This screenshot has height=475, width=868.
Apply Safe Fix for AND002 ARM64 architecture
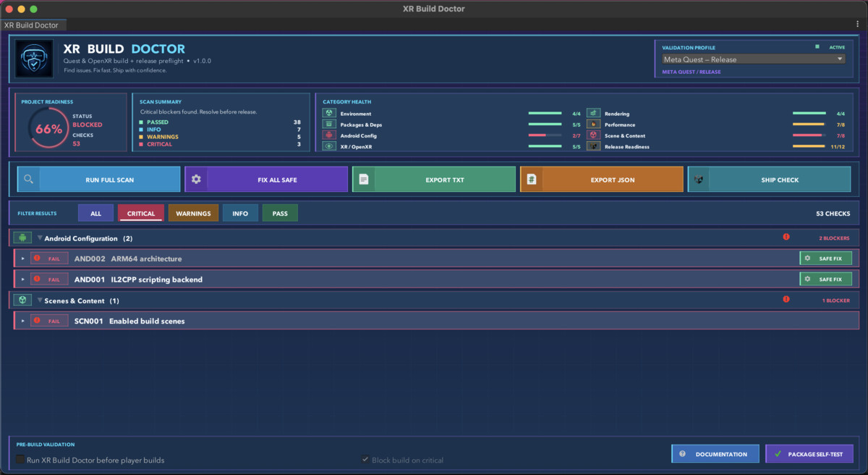pos(825,258)
